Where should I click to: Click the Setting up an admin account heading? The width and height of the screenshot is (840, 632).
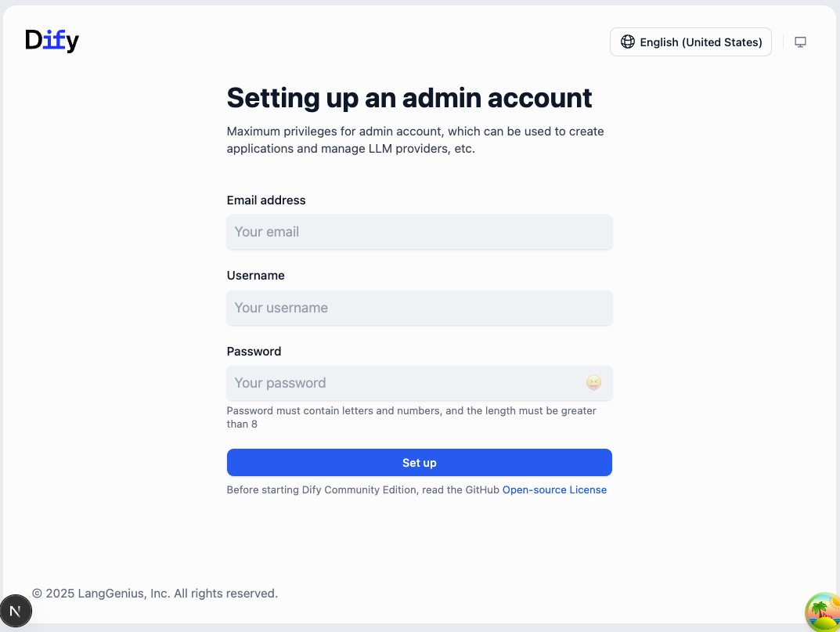coord(409,98)
